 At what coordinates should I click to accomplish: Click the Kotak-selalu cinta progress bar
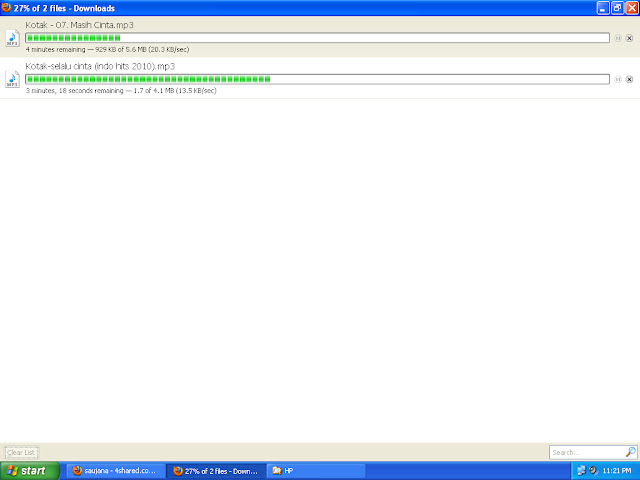317,79
